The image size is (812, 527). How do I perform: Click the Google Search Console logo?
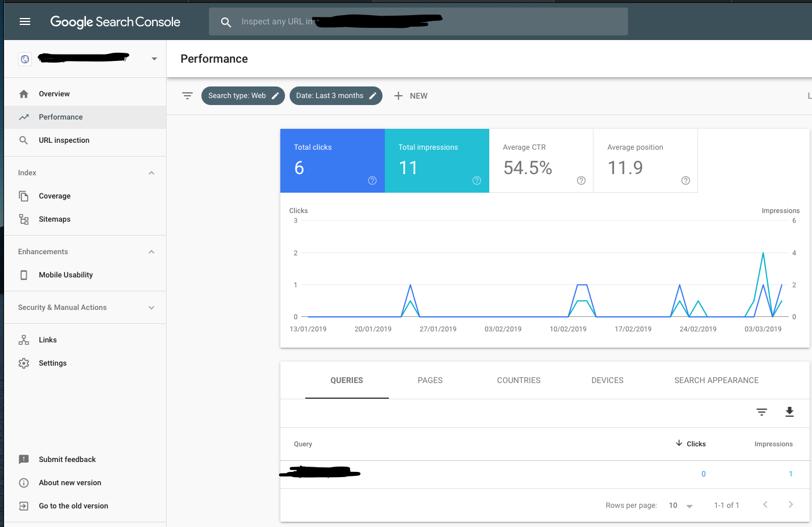click(x=116, y=22)
